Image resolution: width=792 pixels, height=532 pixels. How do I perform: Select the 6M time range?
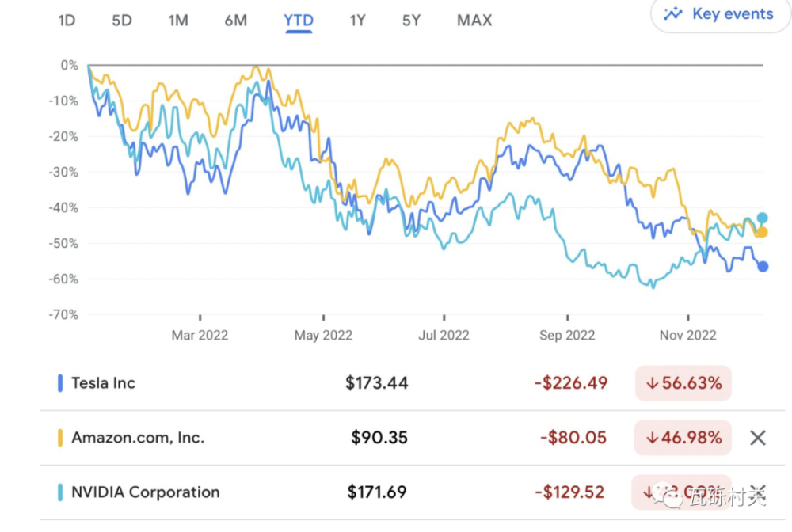pyautogui.click(x=236, y=21)
